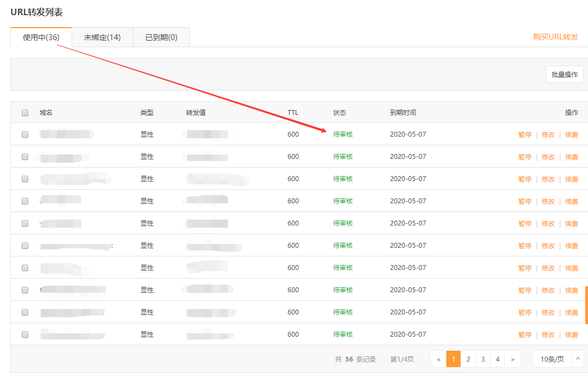Click 修改 in the last row

(x=548, y=335)
